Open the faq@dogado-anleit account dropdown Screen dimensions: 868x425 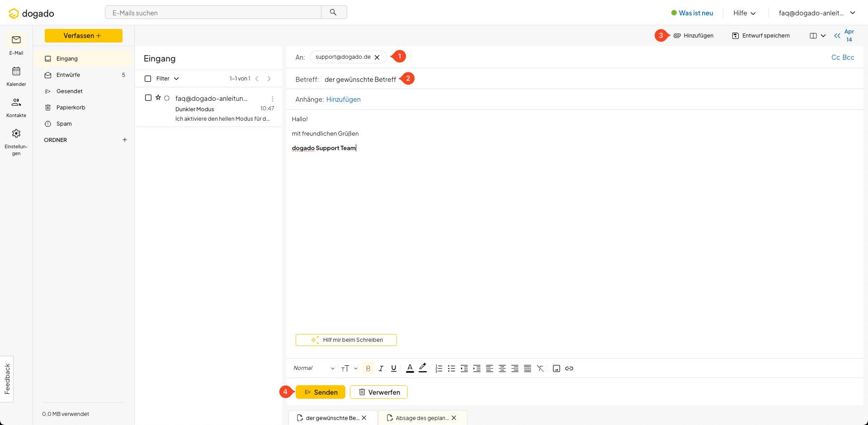(817, 13)
